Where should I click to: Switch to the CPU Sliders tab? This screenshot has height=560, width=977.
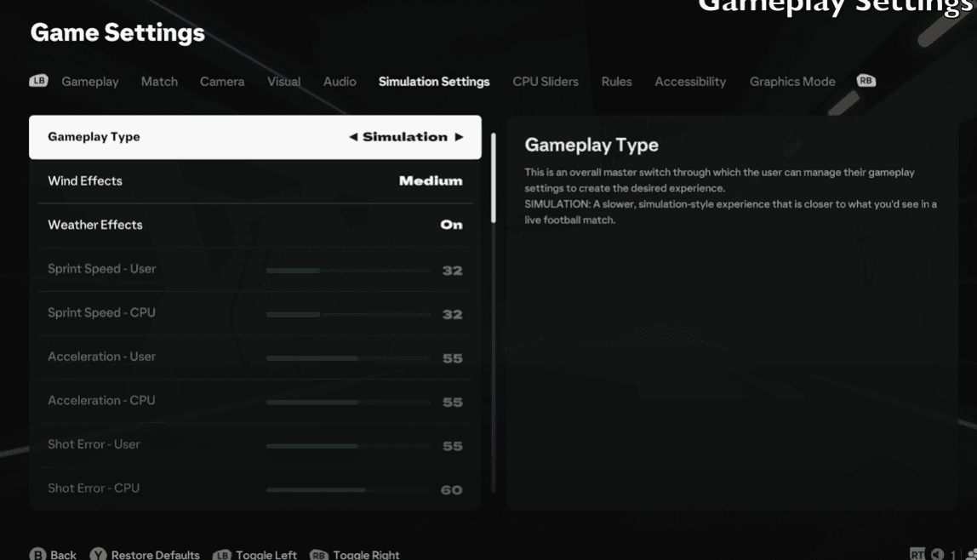[x=545, y=81]
